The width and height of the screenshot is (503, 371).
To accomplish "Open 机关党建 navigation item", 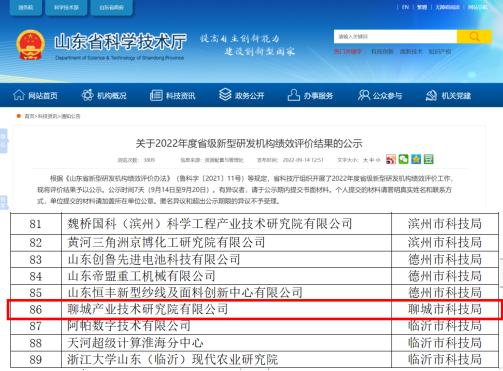I will click(448, 96).
